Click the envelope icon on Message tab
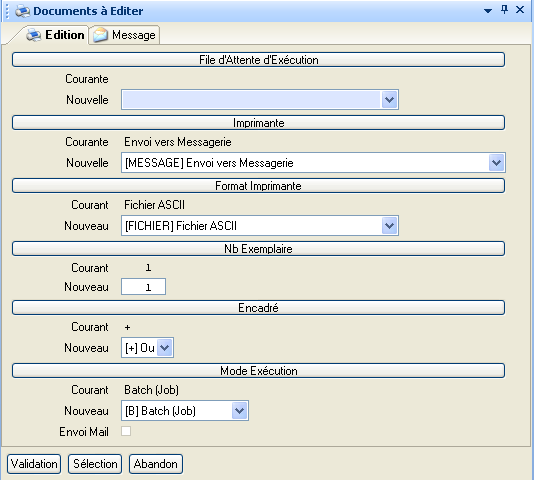534x480 pixels. [100, 35]
